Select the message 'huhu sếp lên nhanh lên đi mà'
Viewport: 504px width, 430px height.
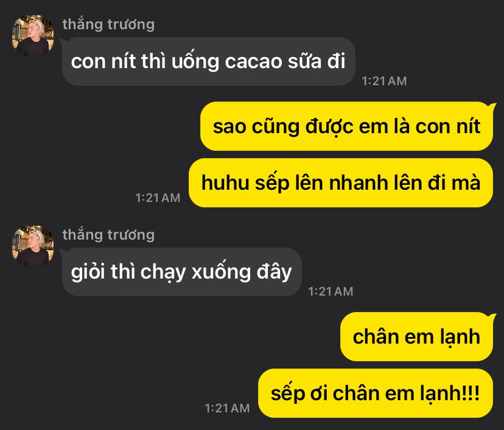point(341,182)
